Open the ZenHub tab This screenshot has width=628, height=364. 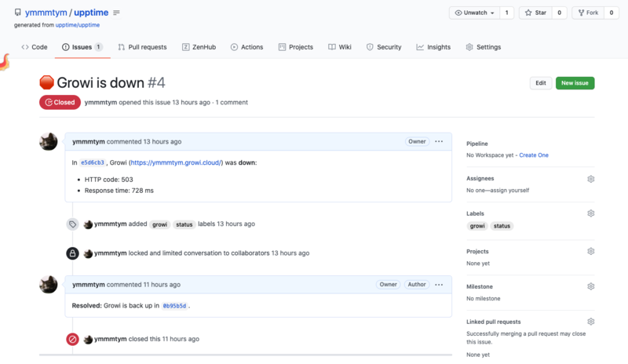click(199, 47)
